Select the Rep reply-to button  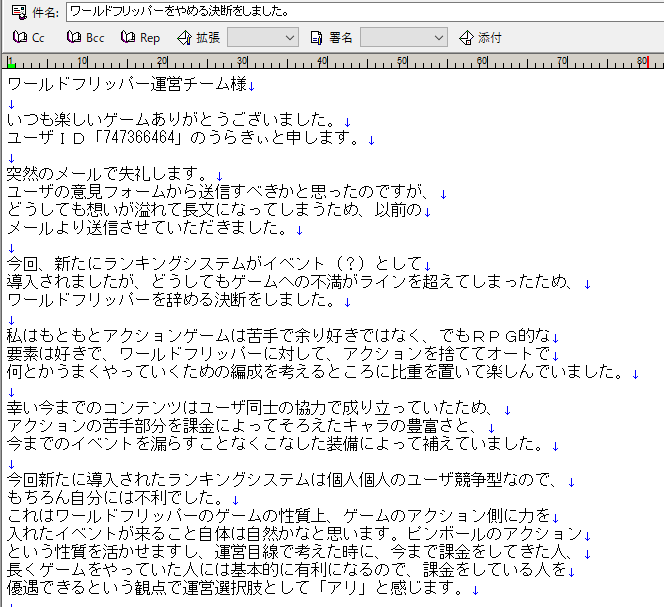(x=141, y=38)
